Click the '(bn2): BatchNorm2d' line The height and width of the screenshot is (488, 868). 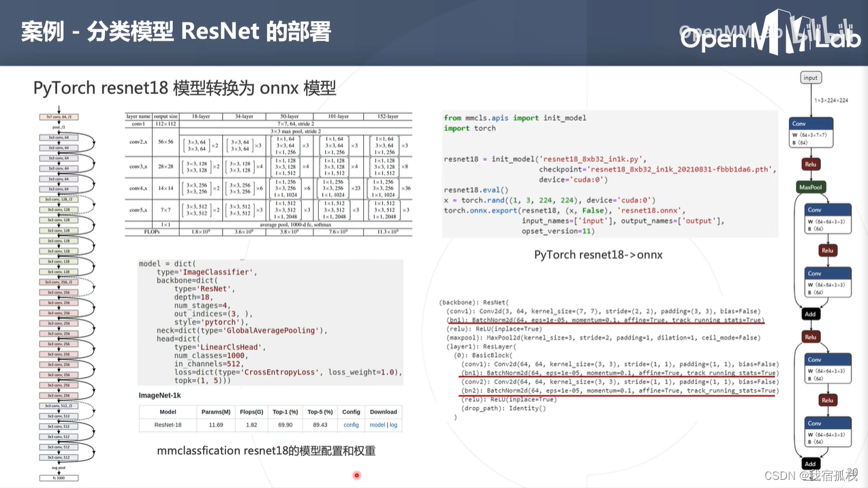click(x=619, y=391)
